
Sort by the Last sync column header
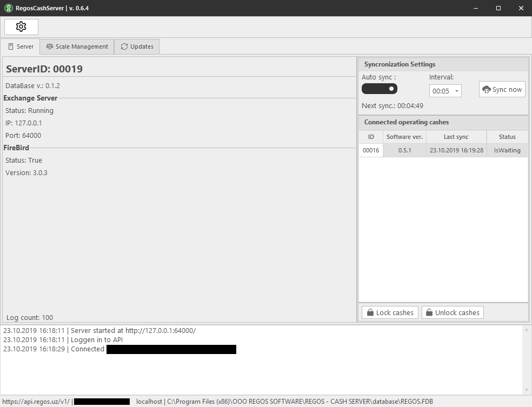(456, 137)
